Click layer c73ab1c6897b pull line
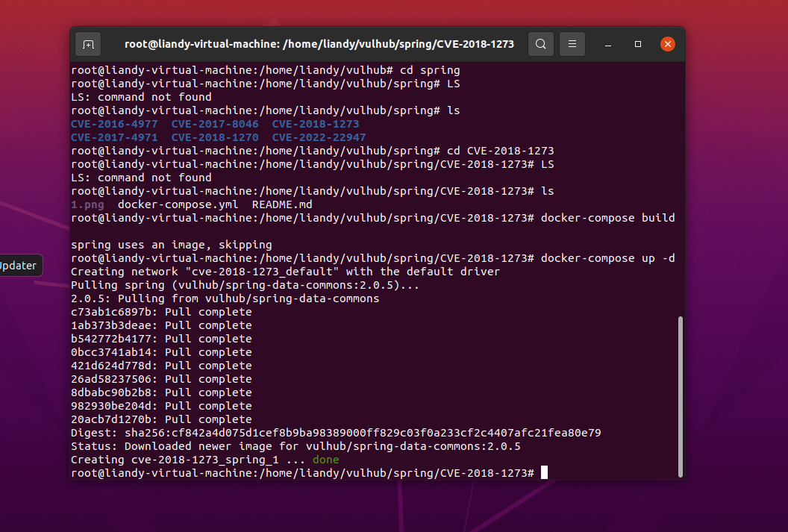Screen dimensions: 788x532 click(x=161, y=312)
